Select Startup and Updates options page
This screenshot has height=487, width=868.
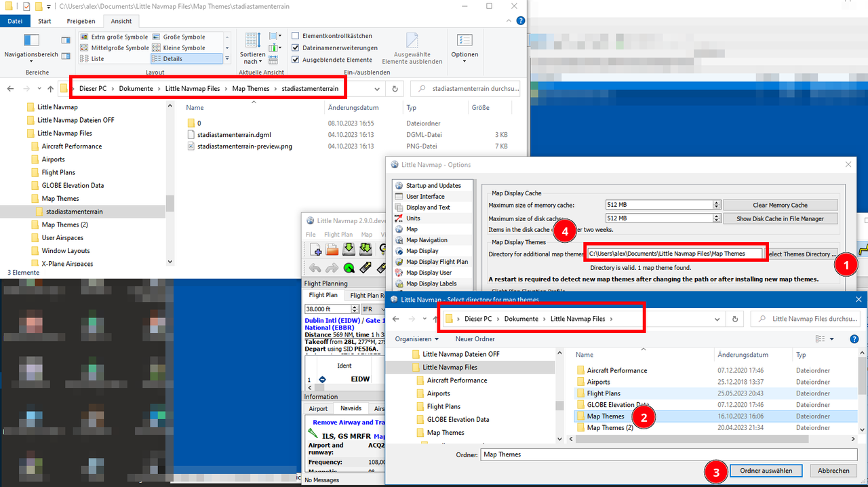[433, 186]
